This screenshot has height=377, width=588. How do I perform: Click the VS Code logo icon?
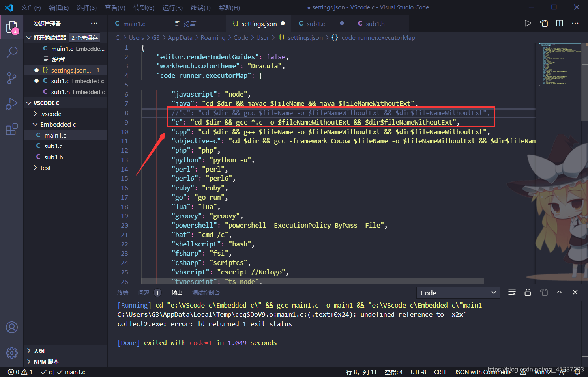(x=9, y=7)
